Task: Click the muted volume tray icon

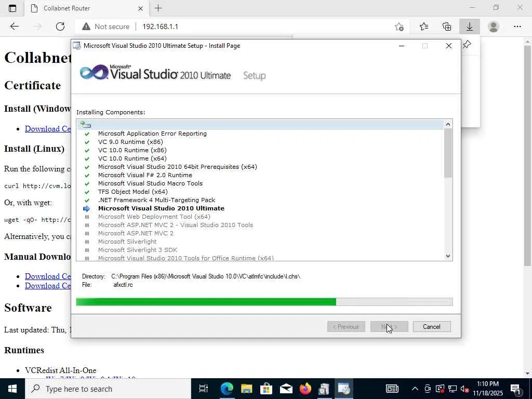Action: pyautogui.click(x=465, y=389)
